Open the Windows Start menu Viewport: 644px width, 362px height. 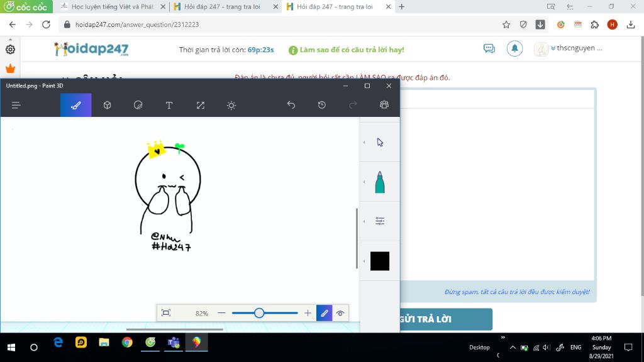(x=11, y=347)
